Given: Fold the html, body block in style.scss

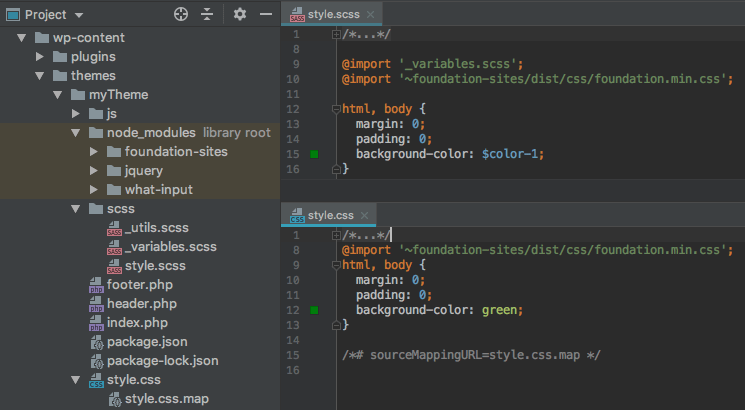Looking at the screenshot, I should tap(336, 109).
